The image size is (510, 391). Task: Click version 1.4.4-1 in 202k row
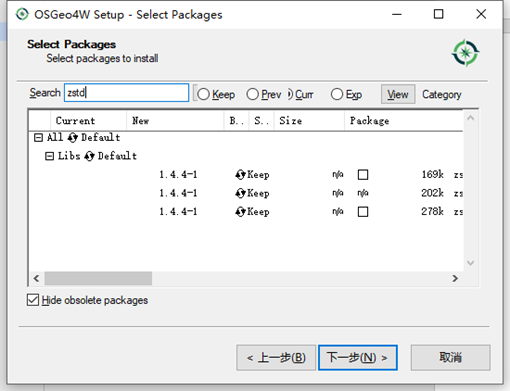178,193
